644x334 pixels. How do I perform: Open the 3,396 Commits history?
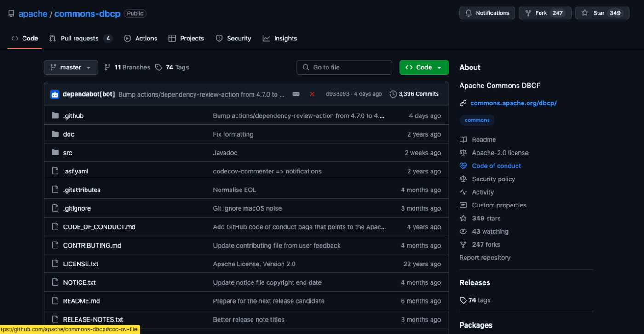tap(414, 94)
